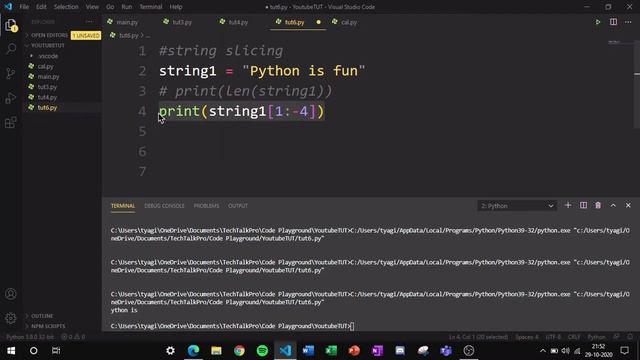Close the terminal panel

628,205
